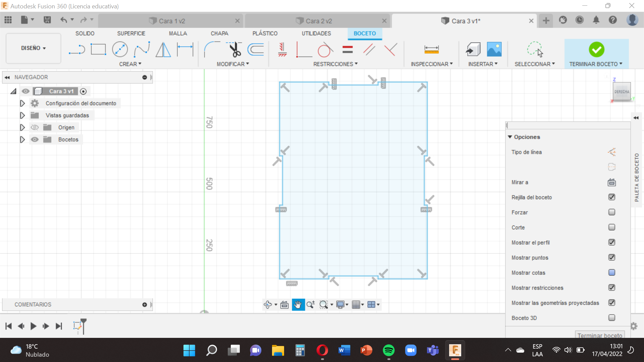Uncheck Mostrar las geometrías proyectadas checkbox
Screen dimensions: 644x362
coord(611,303)
